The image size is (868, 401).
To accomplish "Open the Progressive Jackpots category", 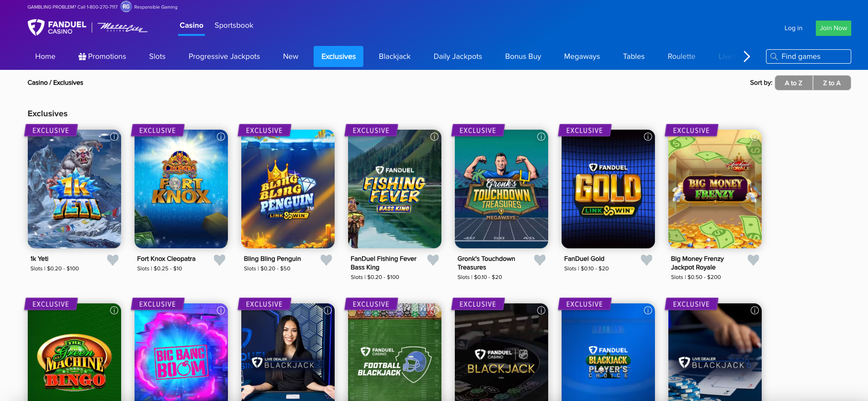I will (224, 56).
